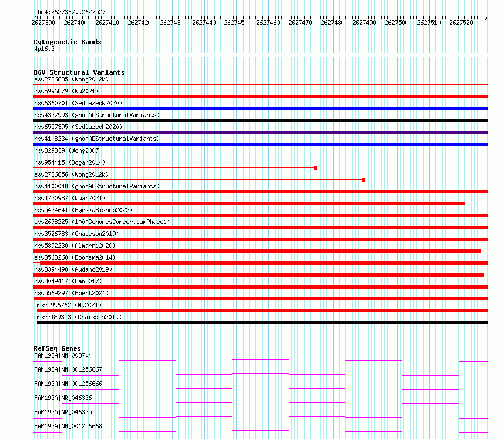Select nsv5434641 (ByrskaBishop2022) label

pos(83,210)
